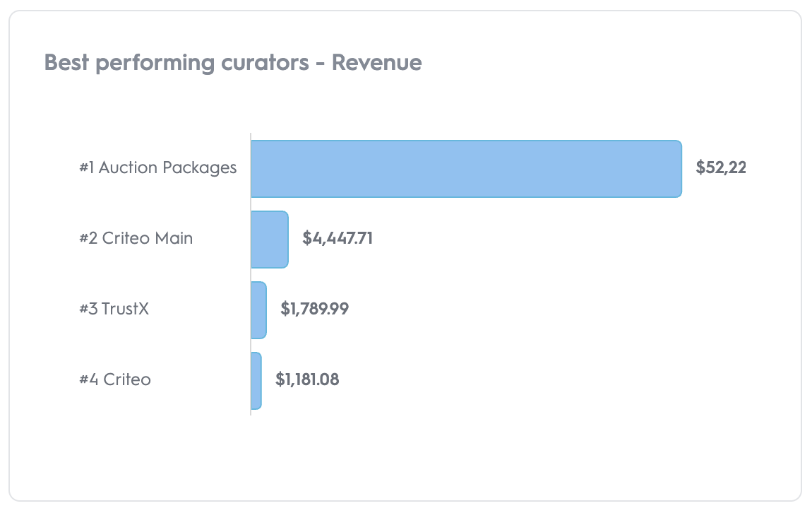
Task: Click the 'Best performing curators' chart title
Action: (232, 63)
